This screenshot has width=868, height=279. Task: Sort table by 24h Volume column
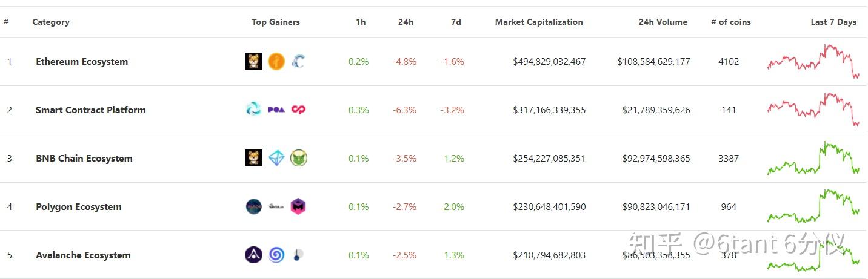(663, 22)
